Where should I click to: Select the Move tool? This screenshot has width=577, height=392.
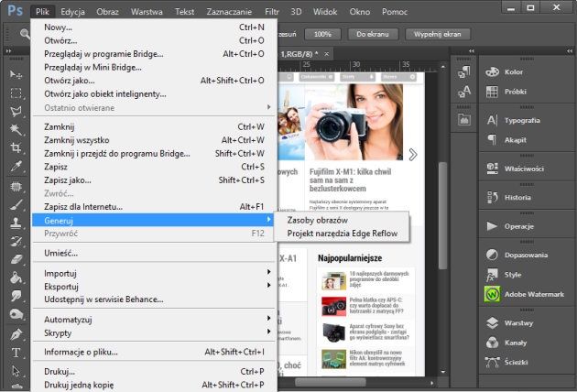click(16, 75)
